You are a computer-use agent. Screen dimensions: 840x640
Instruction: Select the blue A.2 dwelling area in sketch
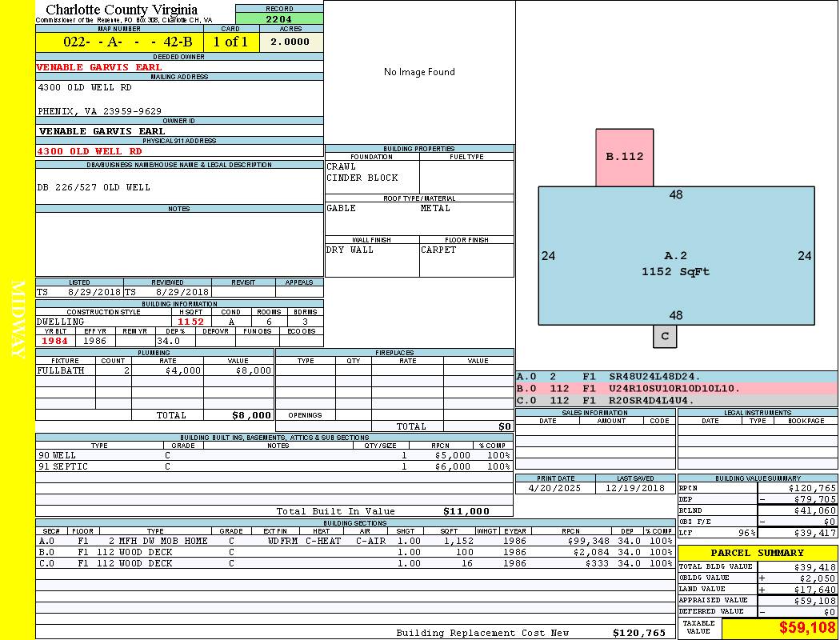(x=675, y=264)
